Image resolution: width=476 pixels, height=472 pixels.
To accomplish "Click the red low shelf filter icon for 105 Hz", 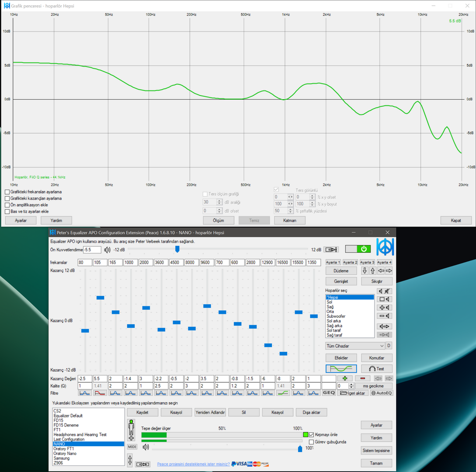I will pos(100,393).
